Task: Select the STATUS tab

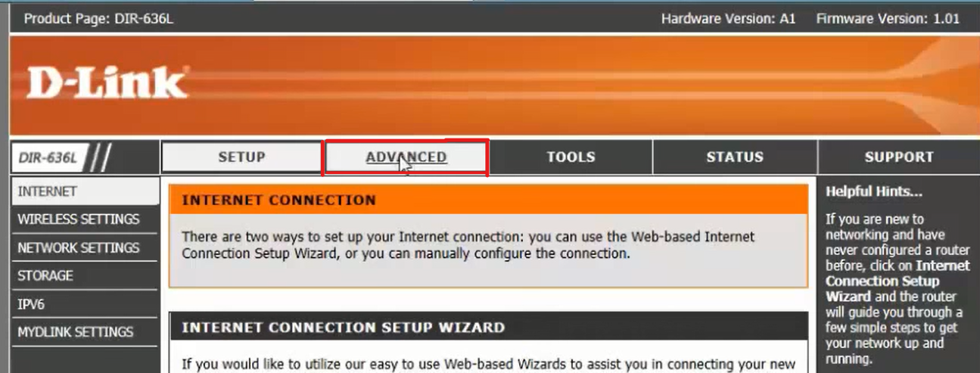Action: tap(735, 157)
